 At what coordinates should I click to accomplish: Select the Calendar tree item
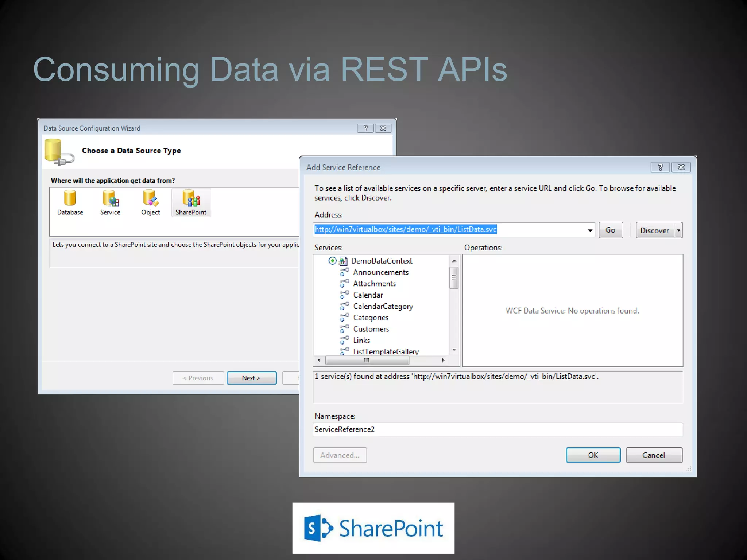tap(368, 295)
